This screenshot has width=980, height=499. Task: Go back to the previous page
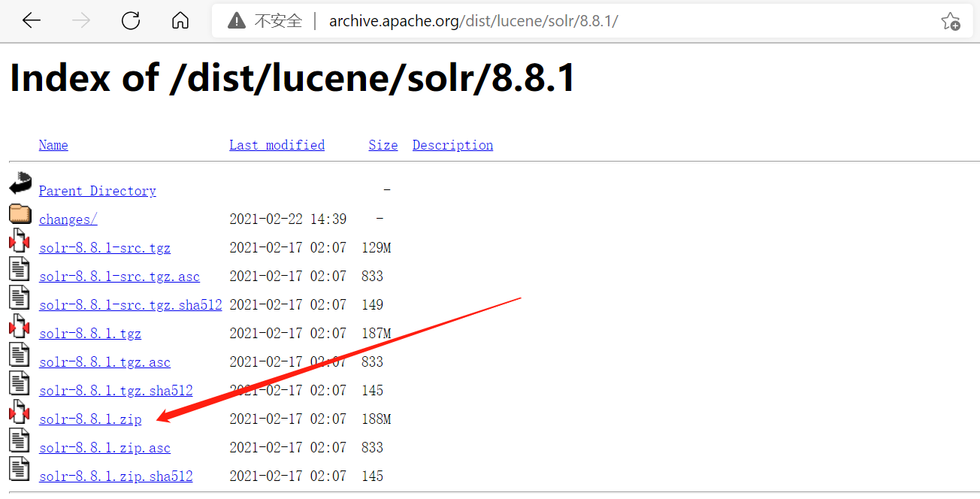point(32,21)
